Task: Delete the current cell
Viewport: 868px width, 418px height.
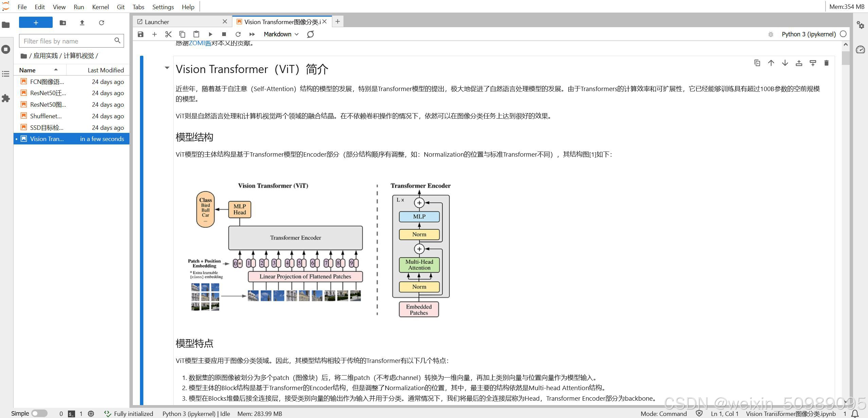Action: pyautogui.click(x=827, y=63)
